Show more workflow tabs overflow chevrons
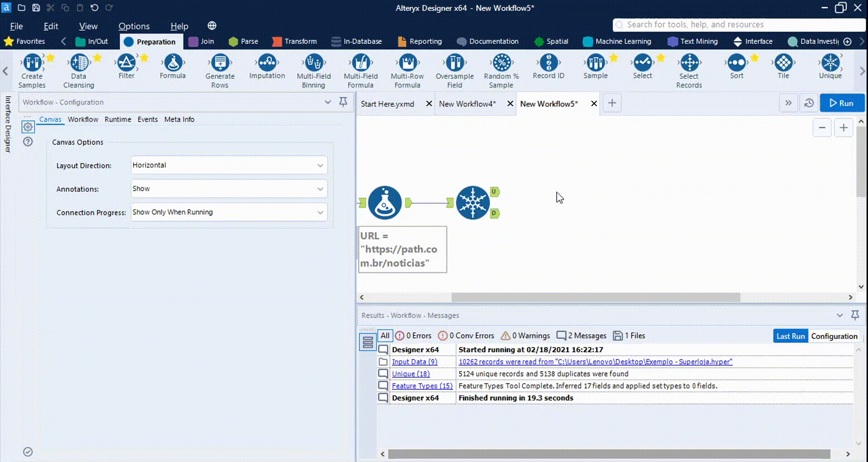 788,103
